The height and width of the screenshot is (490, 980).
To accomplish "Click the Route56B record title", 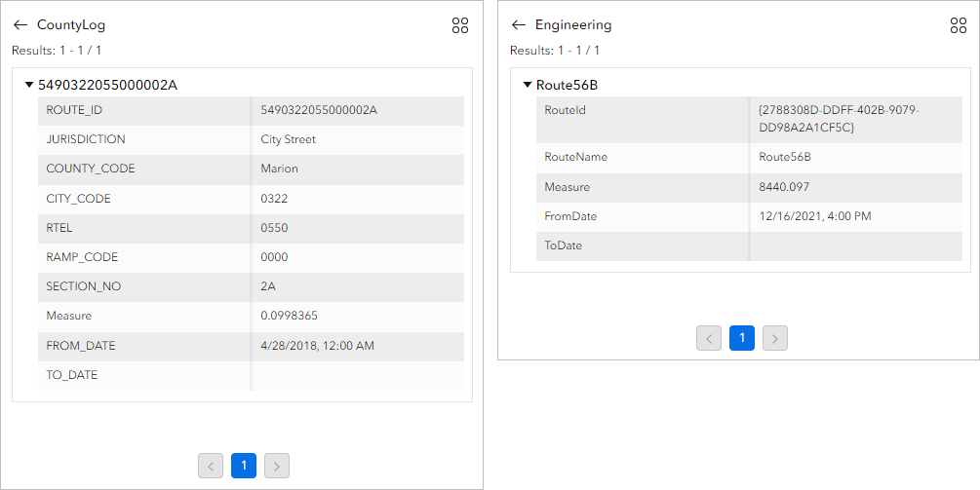I will (x=567, y=85).
